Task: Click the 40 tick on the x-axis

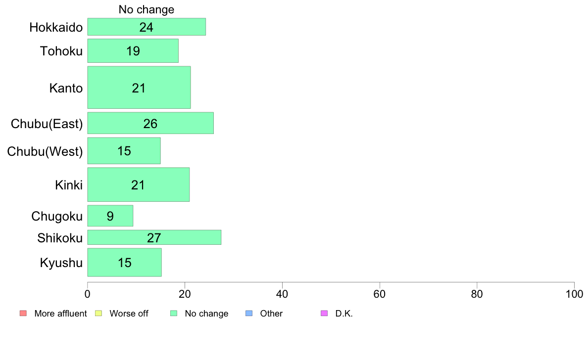Action: (x=282, y=294)
